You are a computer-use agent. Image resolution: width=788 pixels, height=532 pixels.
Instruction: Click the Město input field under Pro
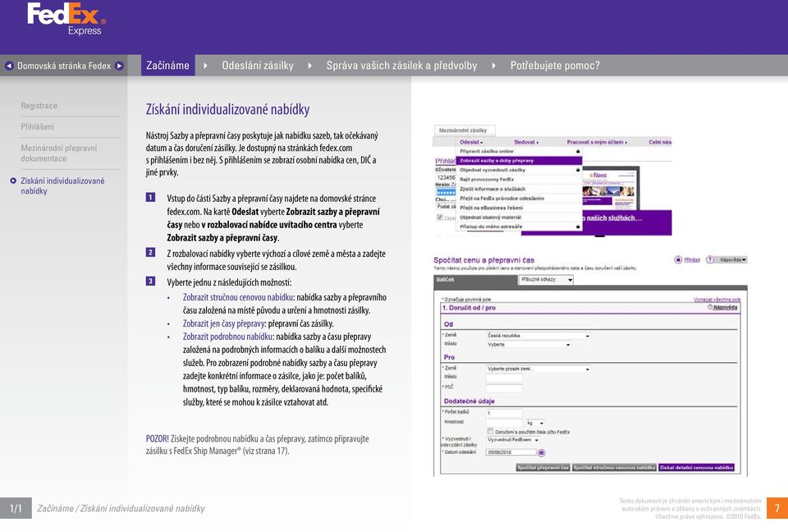(504, 378)
